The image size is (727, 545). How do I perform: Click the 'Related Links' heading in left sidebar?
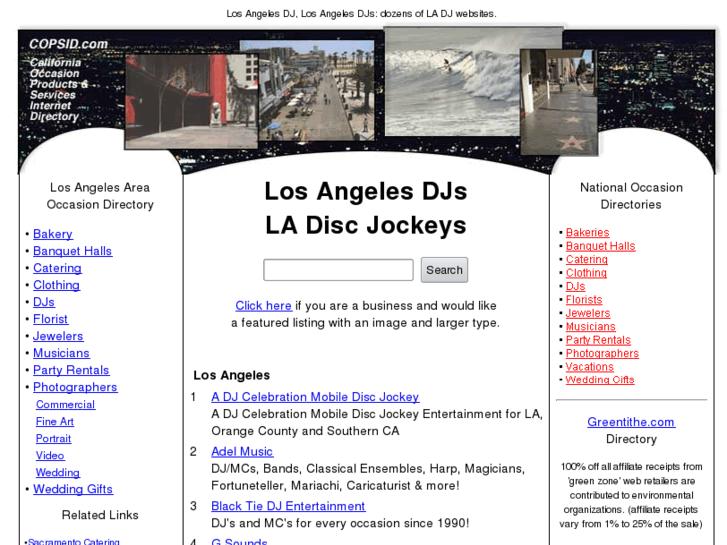coord(100,515)
